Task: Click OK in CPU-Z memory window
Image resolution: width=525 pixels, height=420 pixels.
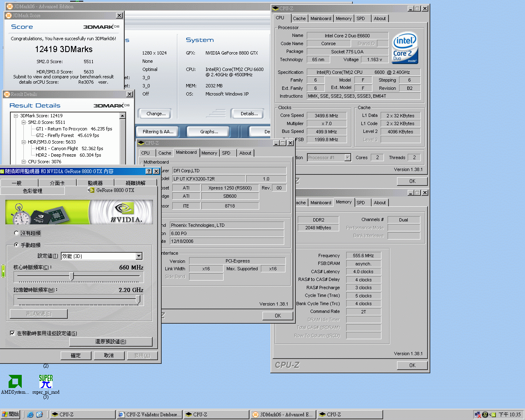Action: pyautogui.click(x=412, y=365)
